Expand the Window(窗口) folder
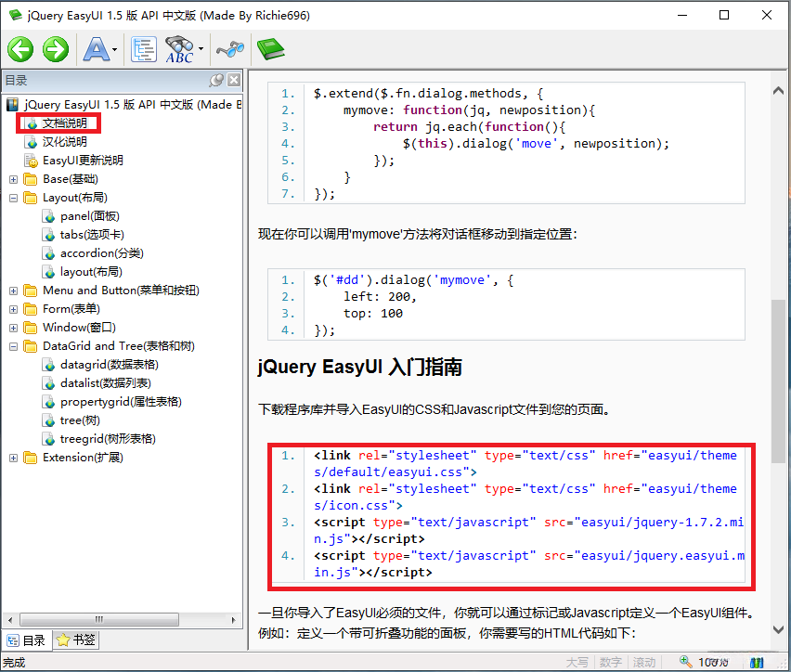The image size is (791, 672). tap(14, 328)
